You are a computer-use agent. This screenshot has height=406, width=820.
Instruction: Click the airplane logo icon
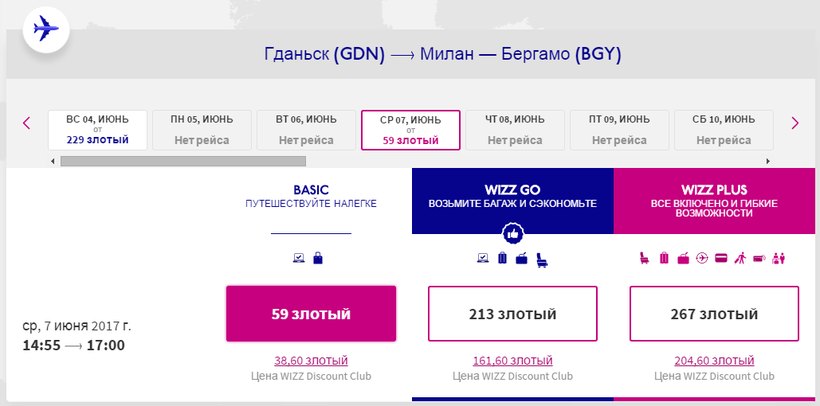[45, 28]
